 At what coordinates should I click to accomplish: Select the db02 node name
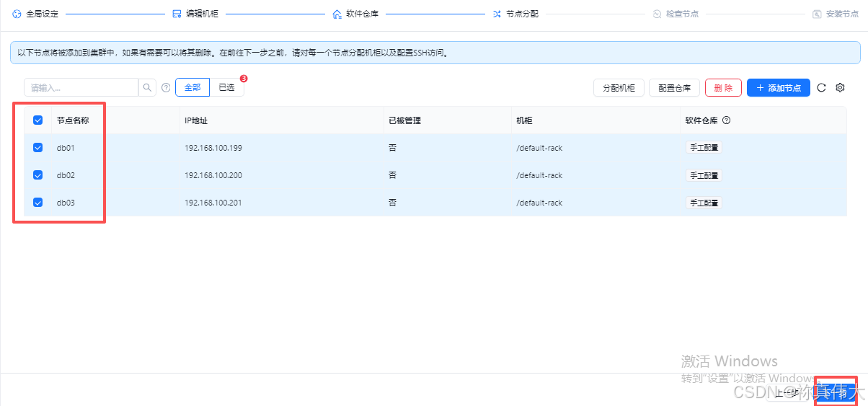pos(66,175)
